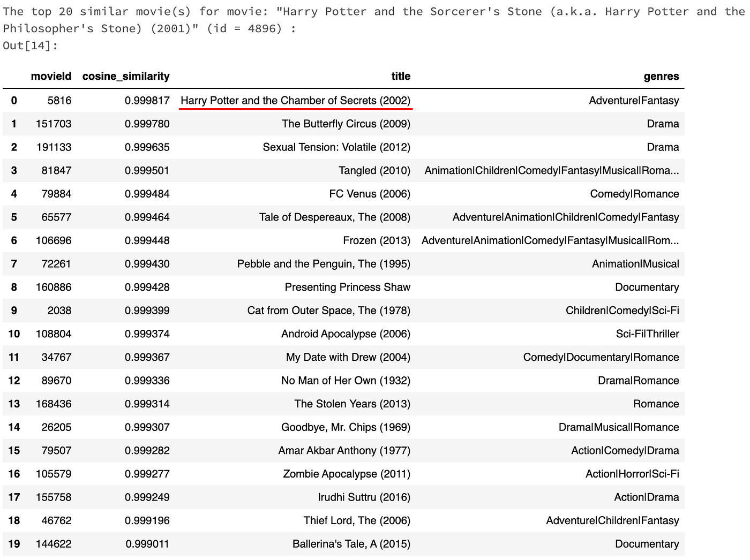750x560 pixels.
Task: Click the genres column header
Action: 661,76
